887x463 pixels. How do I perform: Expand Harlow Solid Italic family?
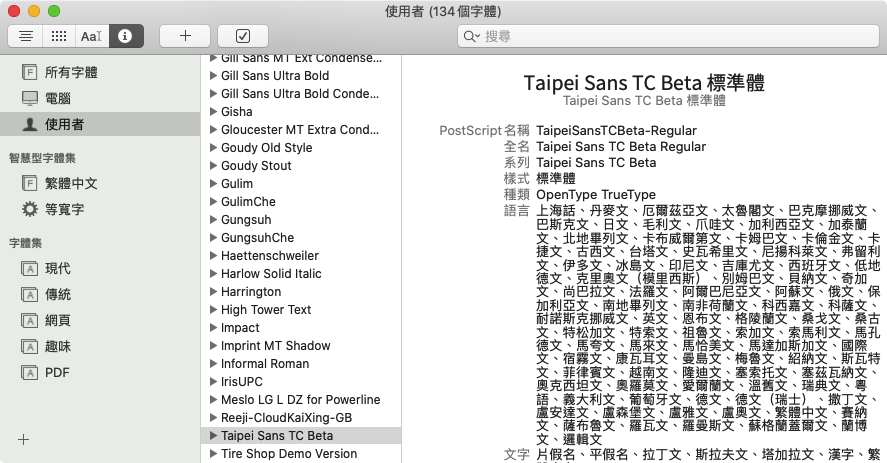click(x=213, y=274)
